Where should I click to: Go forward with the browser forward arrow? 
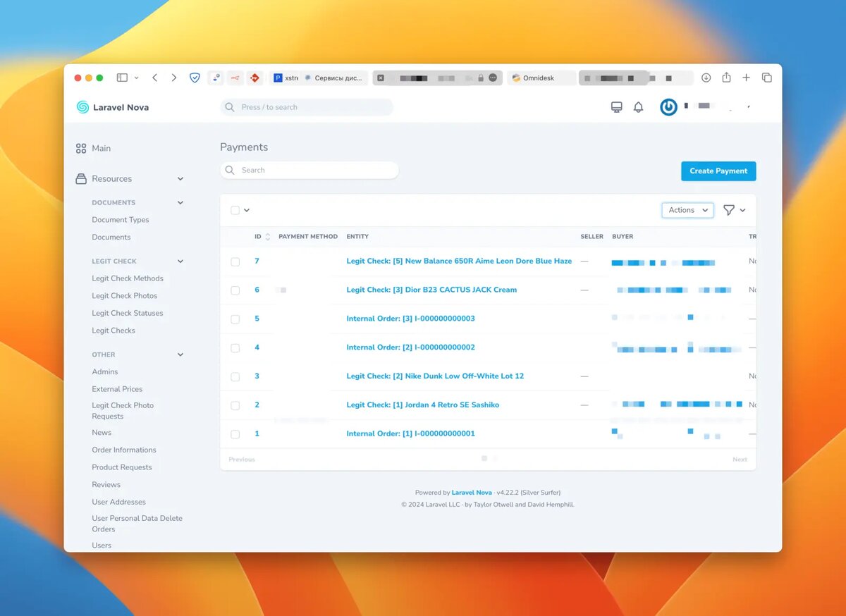[x=174, y=78]
